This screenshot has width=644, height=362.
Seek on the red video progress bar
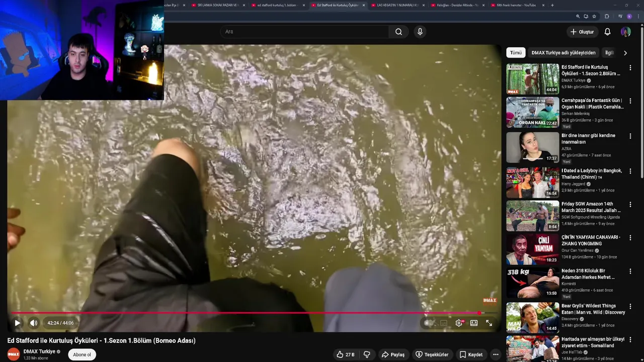254,313
